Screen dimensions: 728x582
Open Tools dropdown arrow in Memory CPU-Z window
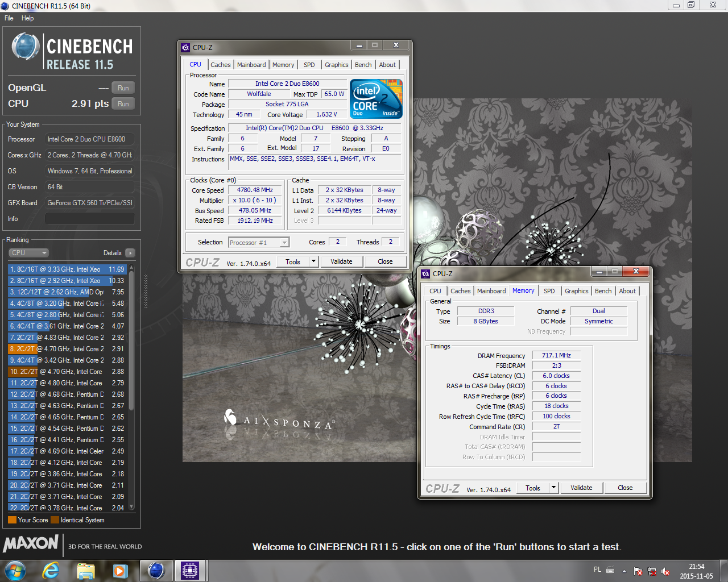(553, 488)
